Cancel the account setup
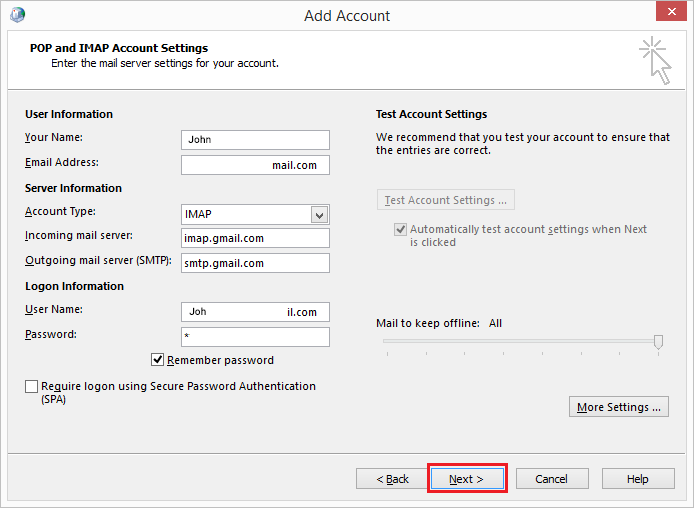The width and height of the screenshot is (694, 508). pos(552,479)
